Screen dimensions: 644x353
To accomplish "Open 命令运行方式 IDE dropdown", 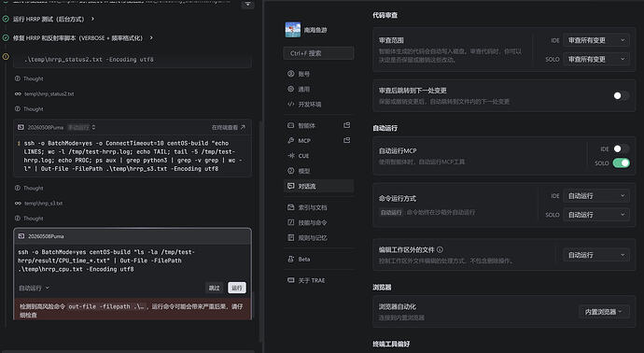I will pos(596,196).
